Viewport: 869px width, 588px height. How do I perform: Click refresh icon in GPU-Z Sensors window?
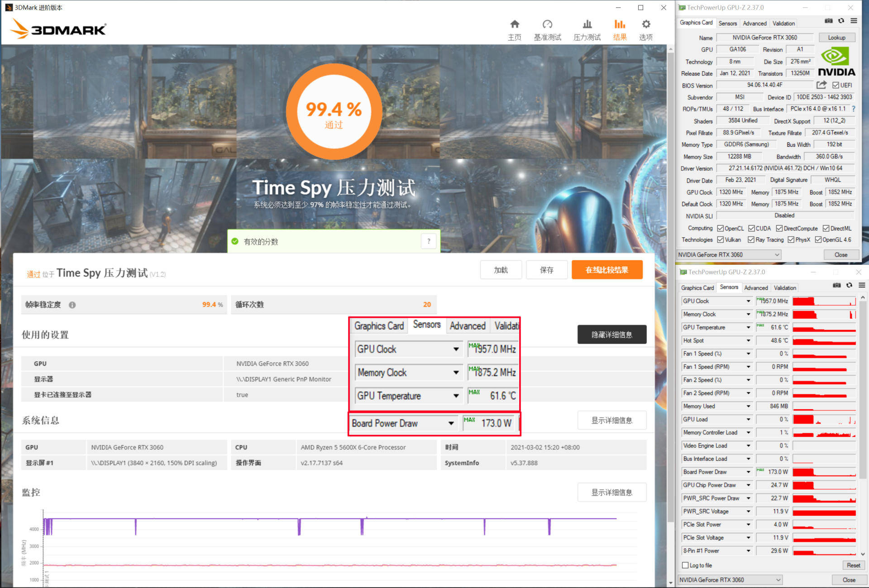849,285
